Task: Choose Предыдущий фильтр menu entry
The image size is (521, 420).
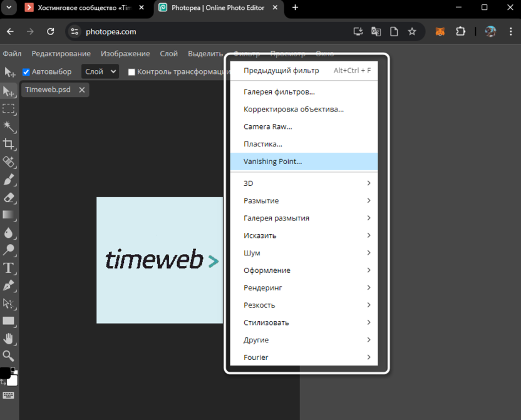Action: (304, 70)
